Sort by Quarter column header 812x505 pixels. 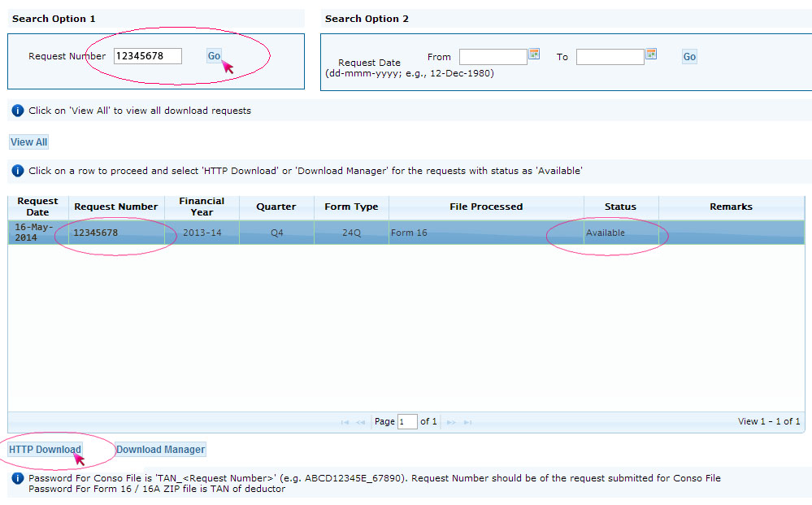pyautogui.click(x=276, y=207)
